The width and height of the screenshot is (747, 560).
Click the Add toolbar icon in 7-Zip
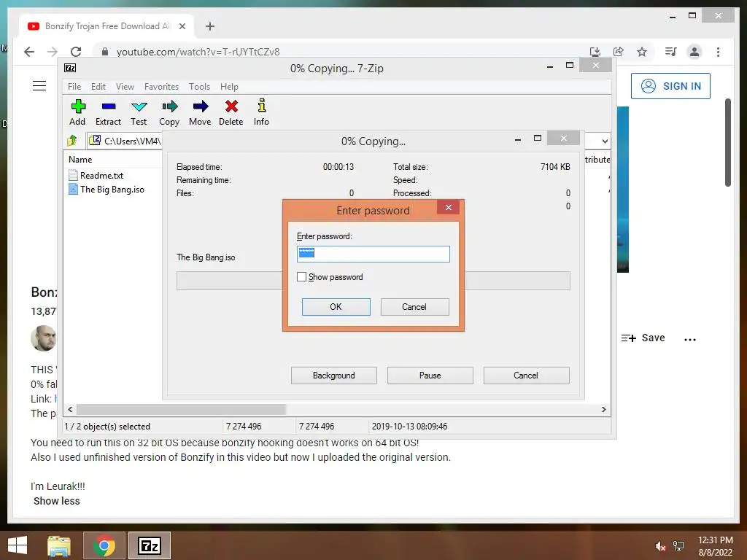(x=77, y=112)
